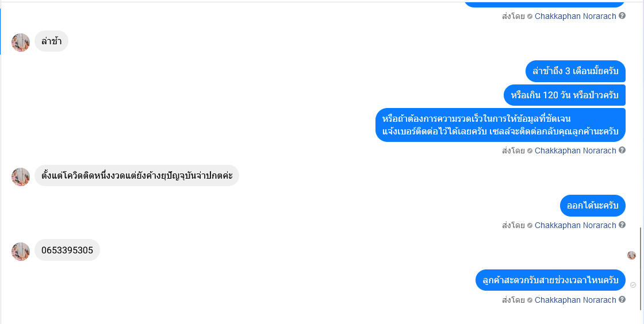This screenshot has width=644, height=324.
Task: Select the หรือเกิน 120 วัน message bubble
Action: (x=565, y=95)
